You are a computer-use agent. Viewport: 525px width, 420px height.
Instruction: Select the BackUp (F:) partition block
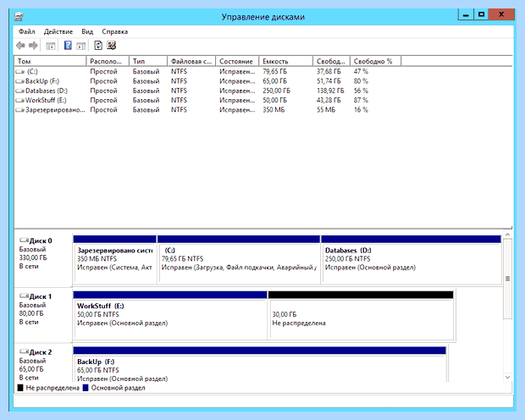(259, 364)
